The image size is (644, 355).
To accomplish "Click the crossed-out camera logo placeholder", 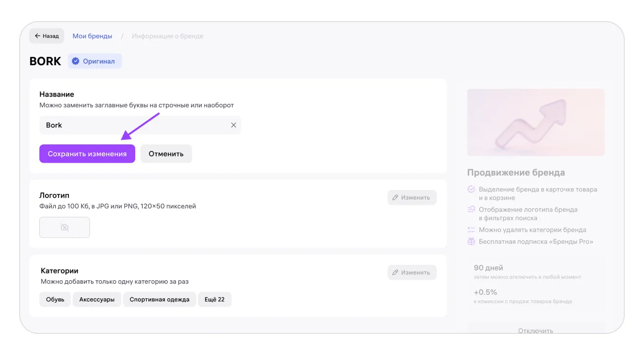I will [65, 227].
